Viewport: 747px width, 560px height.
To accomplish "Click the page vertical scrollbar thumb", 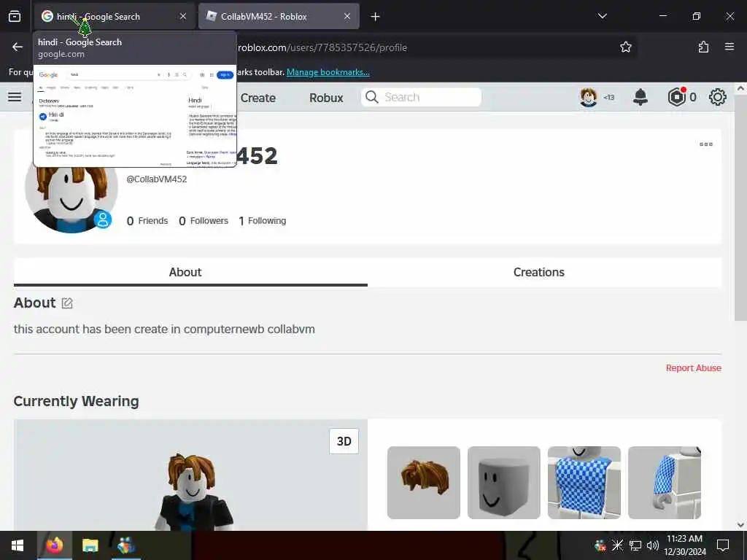I will 740,207.
